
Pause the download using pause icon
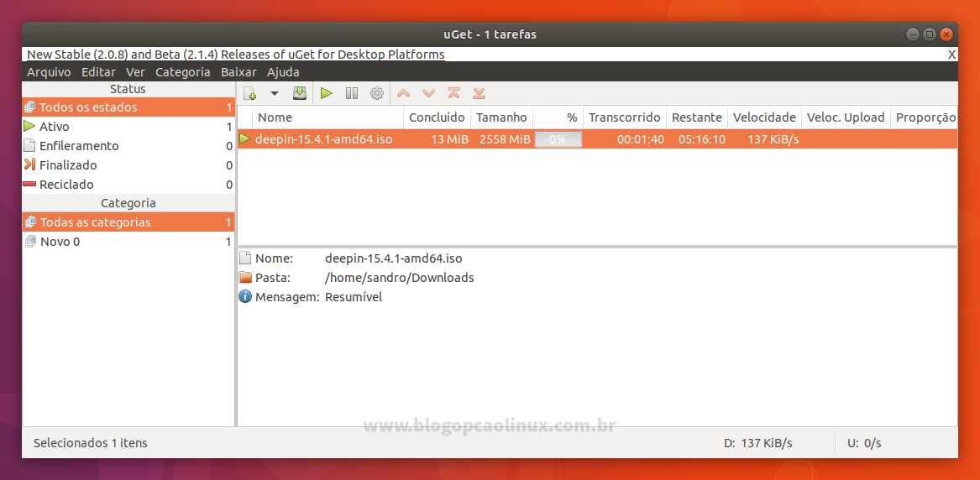352,94
